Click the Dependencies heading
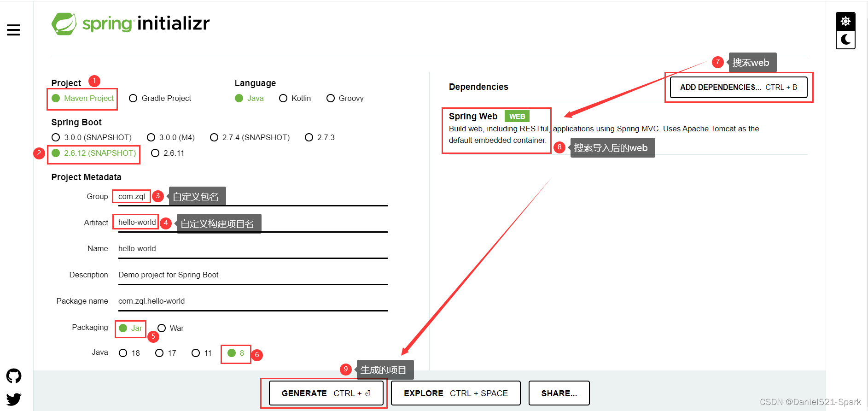The width and height of the screenshot is (868, 411). pos(478,87)
